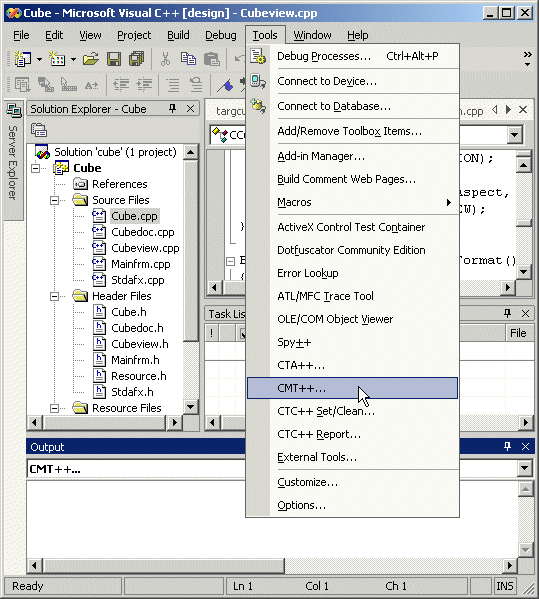Click the pin icon on Solution Explorer
The image size is (539, 599).
click(x=173, y=109)
